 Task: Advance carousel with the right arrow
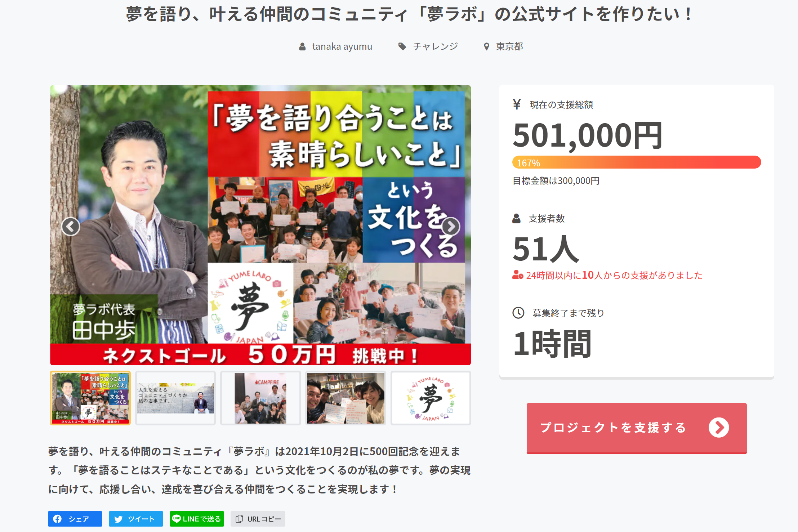(x=451, y=227)
